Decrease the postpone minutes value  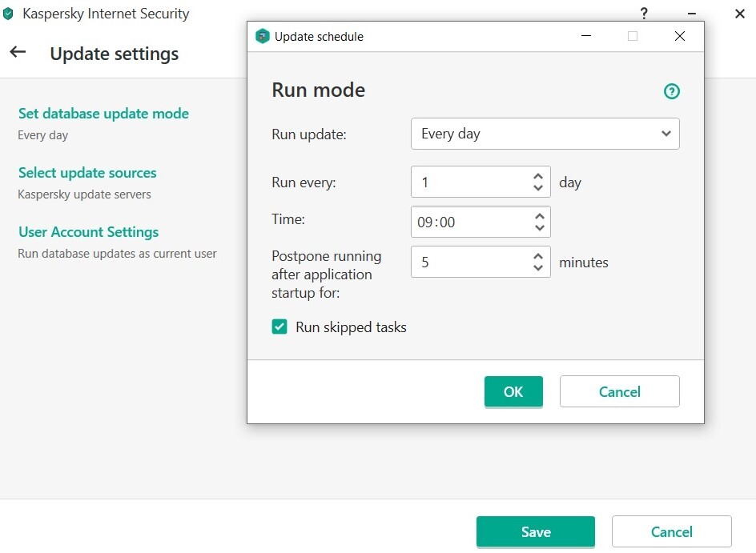tap(538, 267)
